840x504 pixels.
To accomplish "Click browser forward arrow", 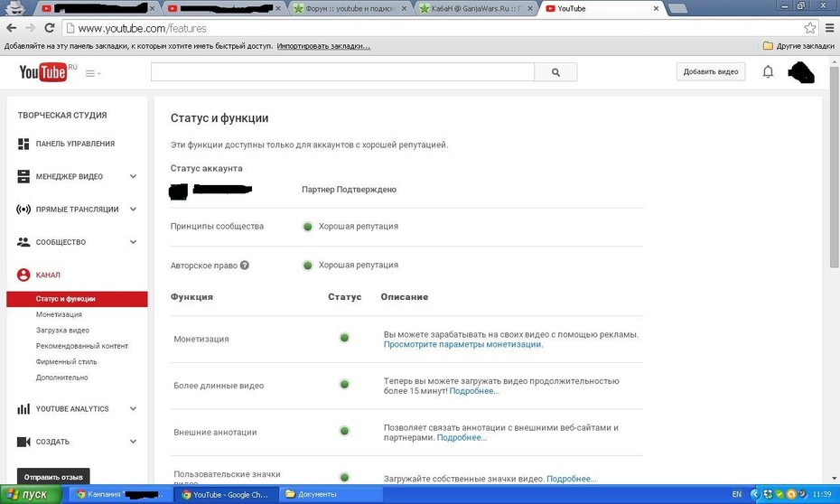I will coord(31,28).
